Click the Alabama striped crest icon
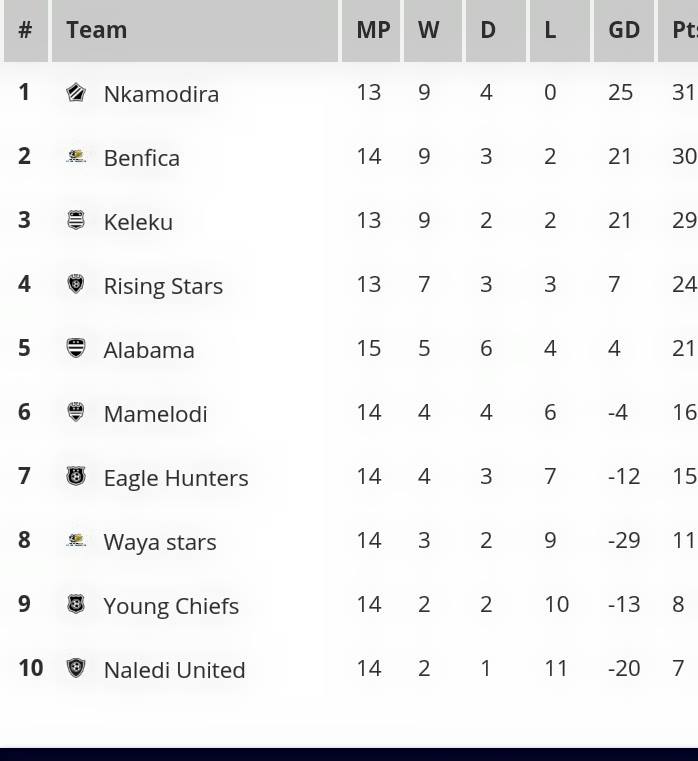The height and width of the screenshot is (761, 698). 76,348
